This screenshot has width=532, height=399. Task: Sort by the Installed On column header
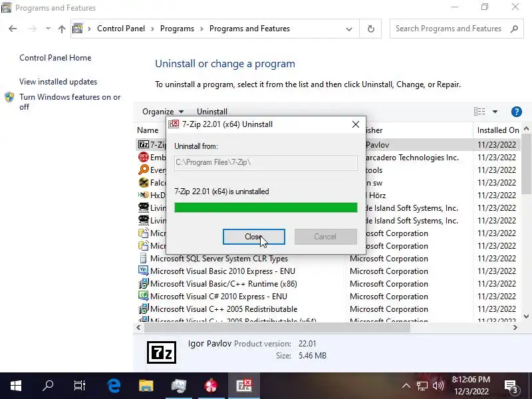pyautogui.click(x=498, y=130)
